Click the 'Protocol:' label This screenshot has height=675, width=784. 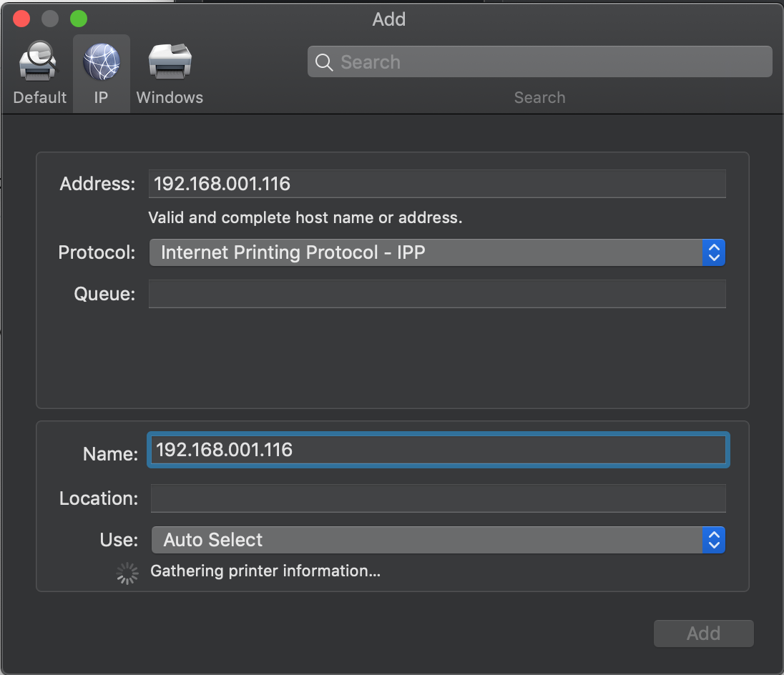pyautogui.click(x=97, y=252)
